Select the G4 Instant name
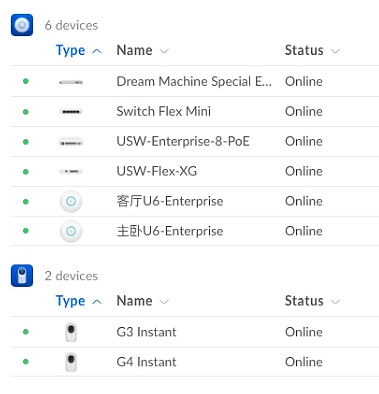379x394 pixels. click(x=146, y=362)
